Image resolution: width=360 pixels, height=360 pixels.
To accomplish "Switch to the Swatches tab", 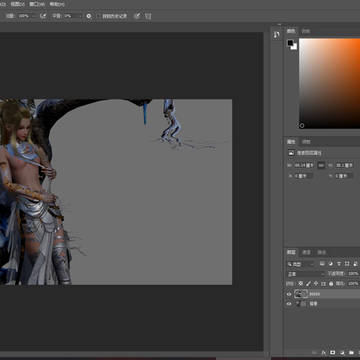I will pyautogui.click(x=306, y=31).
